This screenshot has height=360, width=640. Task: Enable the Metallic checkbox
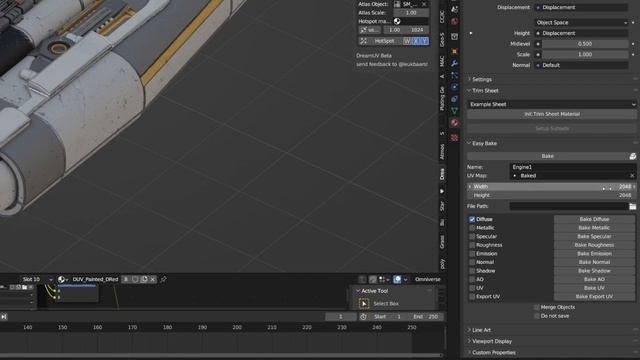click(x=472, y=228)
